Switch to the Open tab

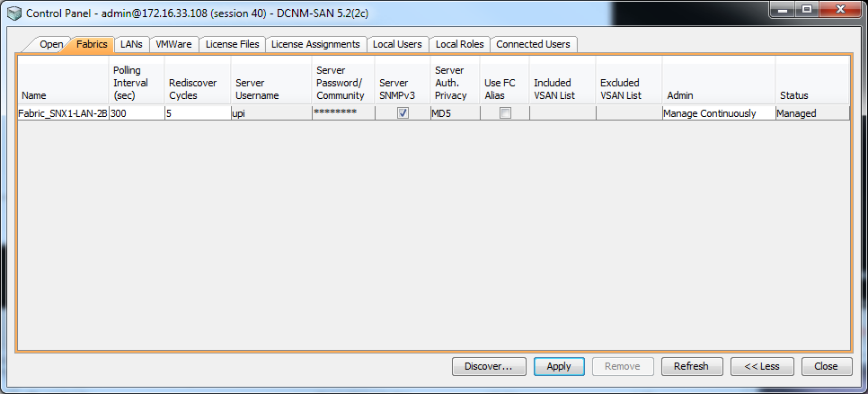tap(51, 44)
